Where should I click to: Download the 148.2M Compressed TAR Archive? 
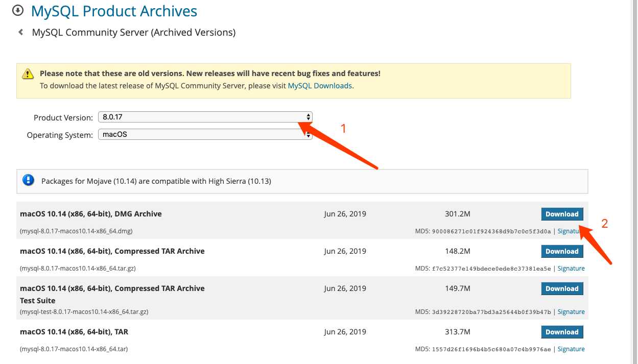coord(562,251)
